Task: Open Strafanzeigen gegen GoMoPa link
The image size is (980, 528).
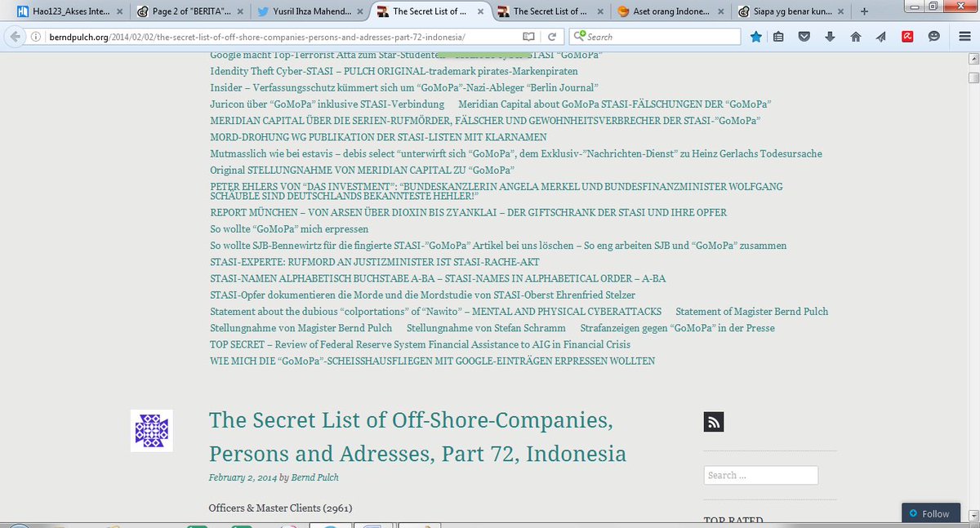Action: coord(677,327)
